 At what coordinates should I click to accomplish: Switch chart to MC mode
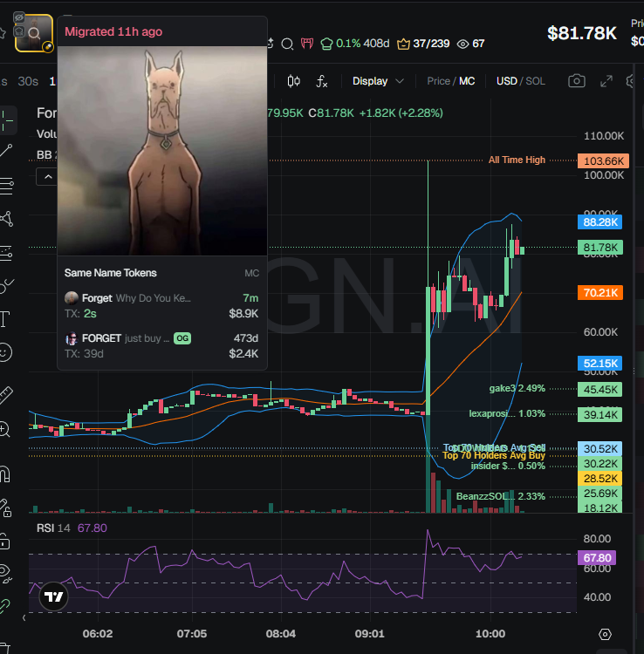coord(467,81)
